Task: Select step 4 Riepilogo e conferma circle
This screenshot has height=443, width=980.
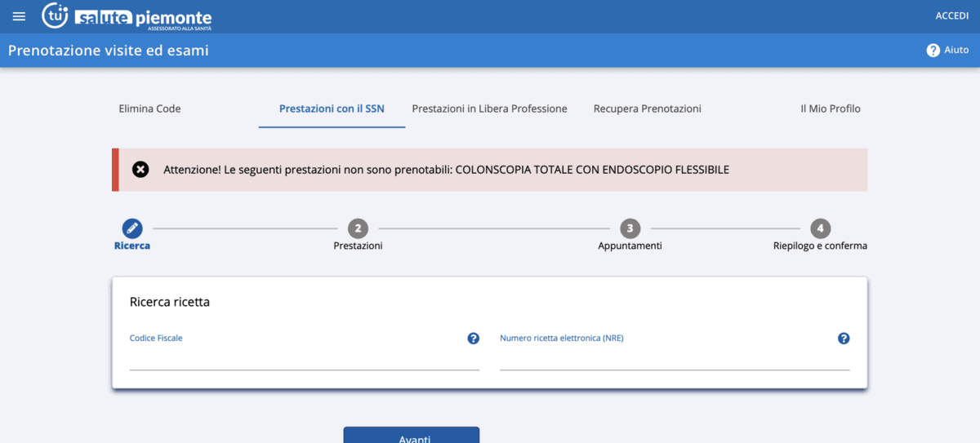Action: click(820, 228)
